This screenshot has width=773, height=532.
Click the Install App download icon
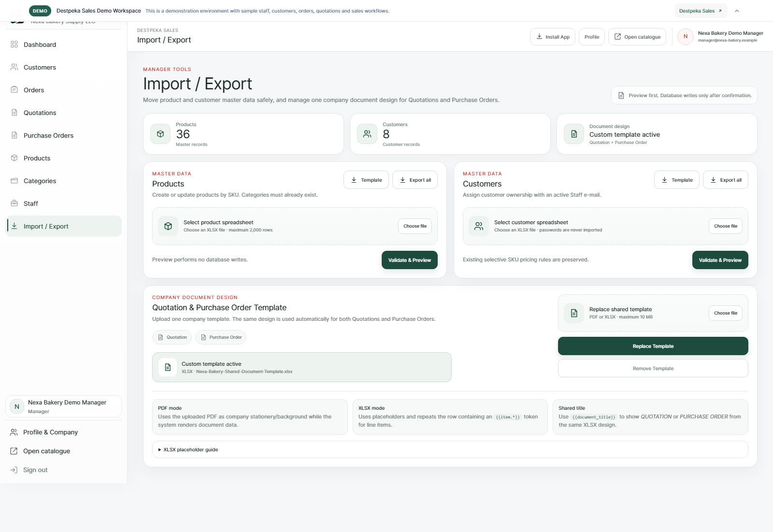(539, 37)
